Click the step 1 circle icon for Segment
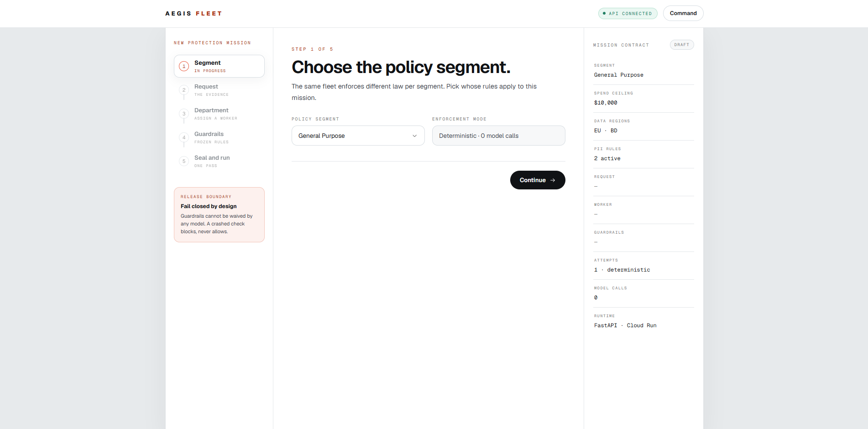Viewport: 868px width, 429px height. (x=184, y=66)
